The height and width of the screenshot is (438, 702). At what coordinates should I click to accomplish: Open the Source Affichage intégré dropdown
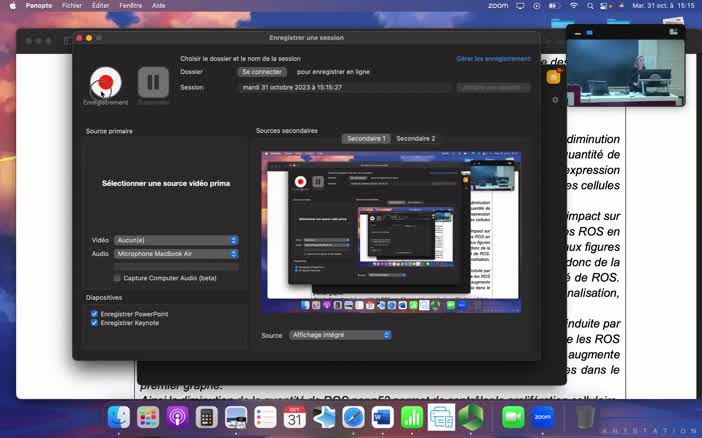340,335
